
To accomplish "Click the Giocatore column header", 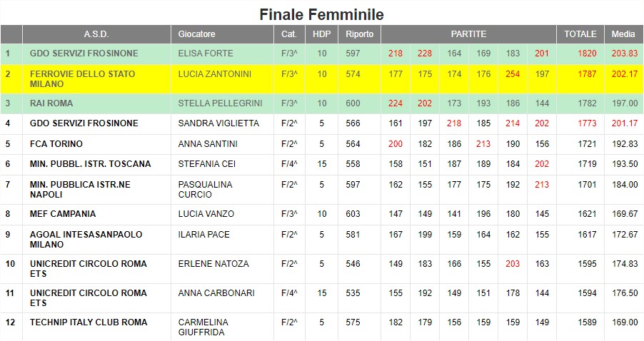I will (222, 34).
